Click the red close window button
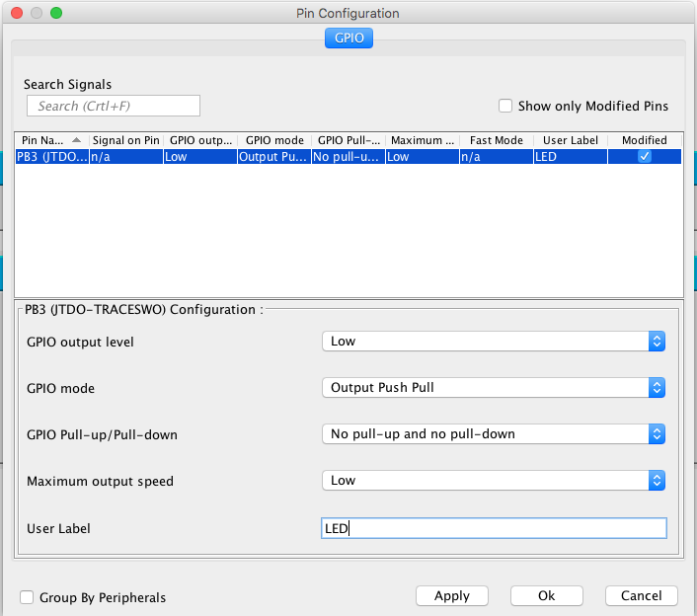Viewport: 697px width, 616px height. 15,14
